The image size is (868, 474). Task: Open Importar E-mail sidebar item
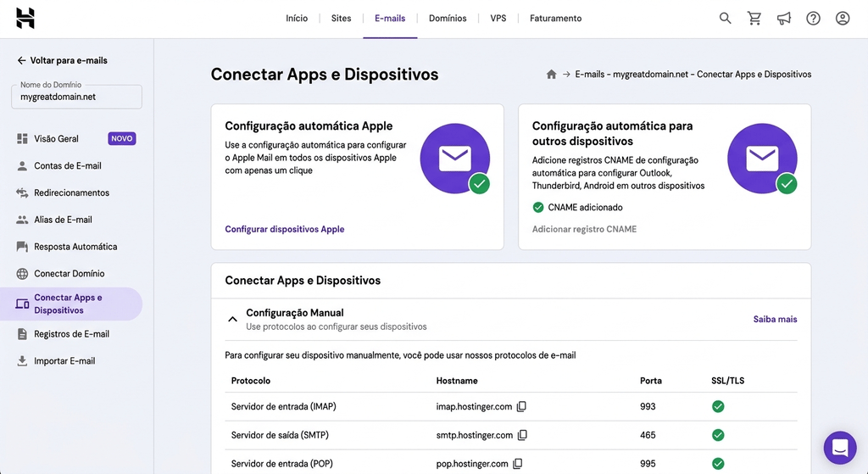[x=64, y=361]
